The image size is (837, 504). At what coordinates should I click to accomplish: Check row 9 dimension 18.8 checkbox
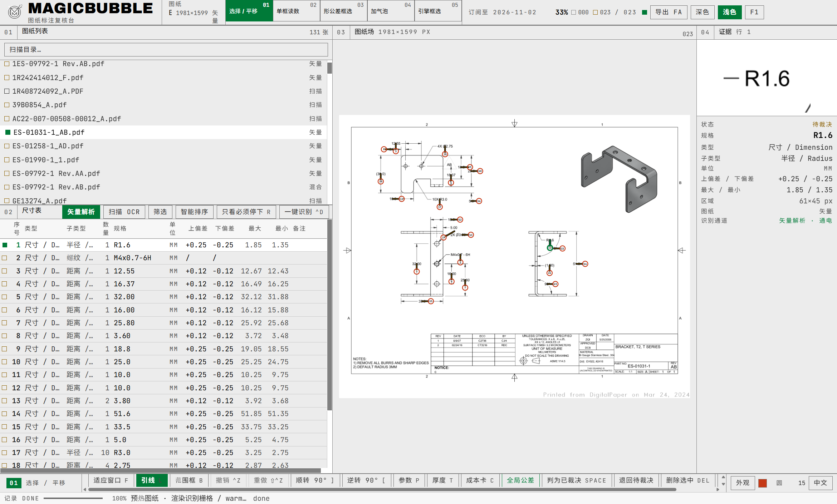pyautogui.click(x=5, y=349)
